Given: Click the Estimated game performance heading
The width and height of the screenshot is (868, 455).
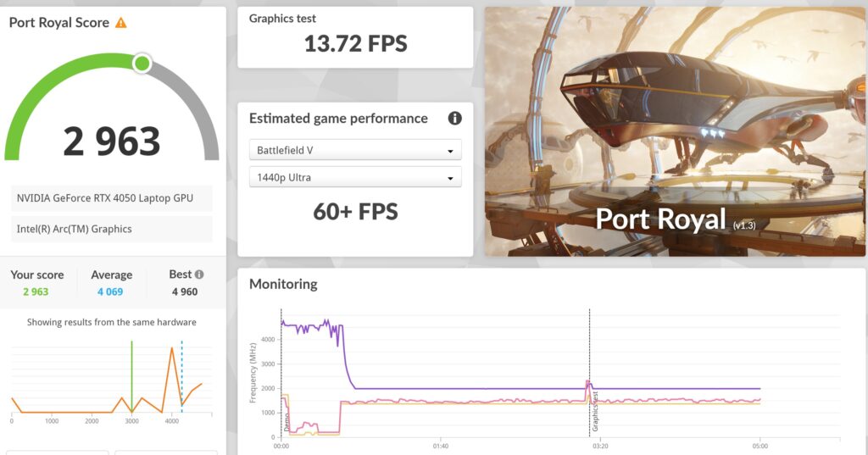Looking at the screenshot, I should click(338, 119).
